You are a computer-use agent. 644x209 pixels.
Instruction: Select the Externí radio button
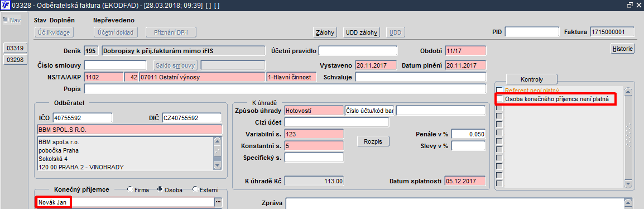[195, 189]
